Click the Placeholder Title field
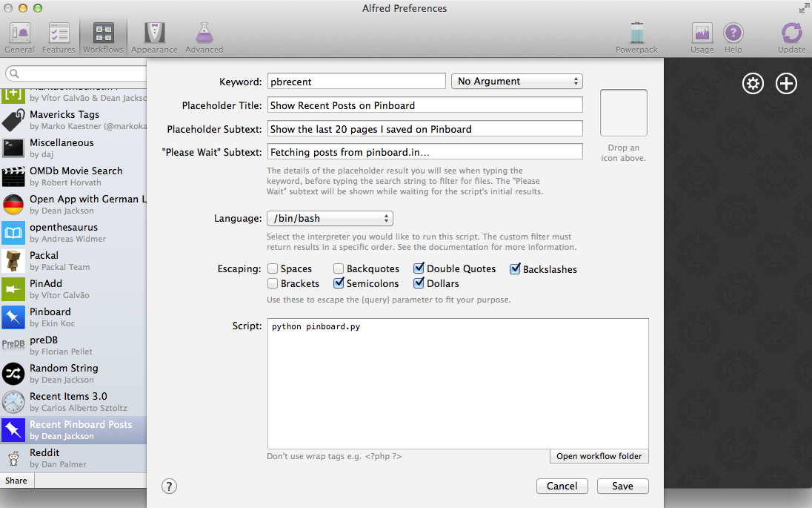Image resolution: width=812 pixels, height=508 pixels. click(x=425, y=105)
